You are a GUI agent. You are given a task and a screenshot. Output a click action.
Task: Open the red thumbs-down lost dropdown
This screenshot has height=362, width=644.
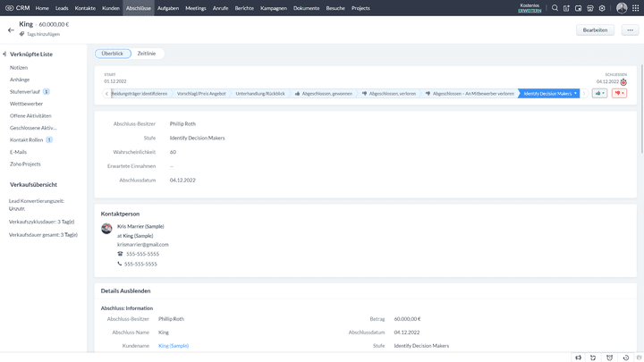619,93
